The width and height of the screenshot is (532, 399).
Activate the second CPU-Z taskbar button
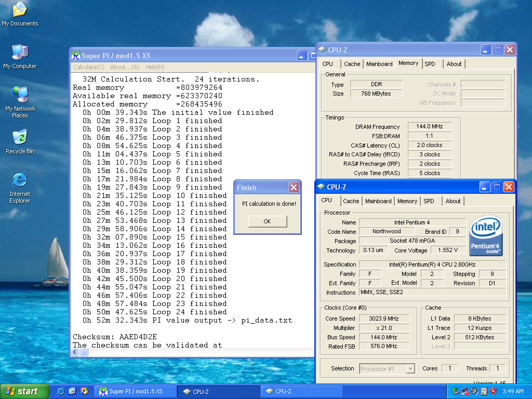(302, 391)
